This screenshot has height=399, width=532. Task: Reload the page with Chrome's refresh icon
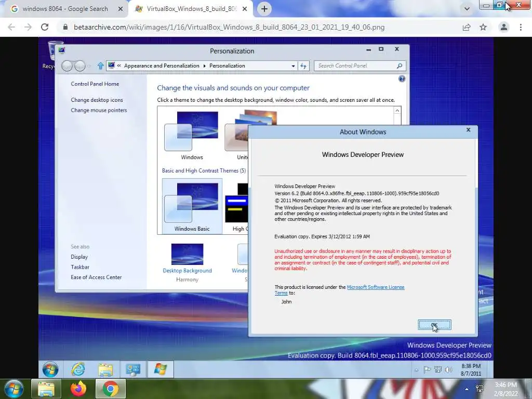(45, 27)
